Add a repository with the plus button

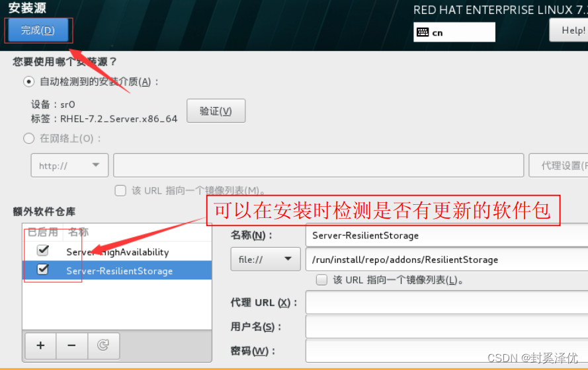pyautogui.click(x=40, y=346)
